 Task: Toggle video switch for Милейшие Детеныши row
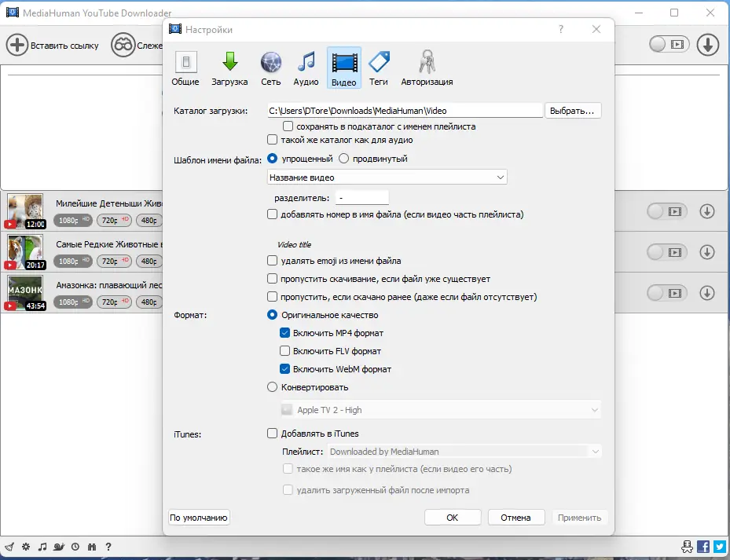[x=666, y=211]
